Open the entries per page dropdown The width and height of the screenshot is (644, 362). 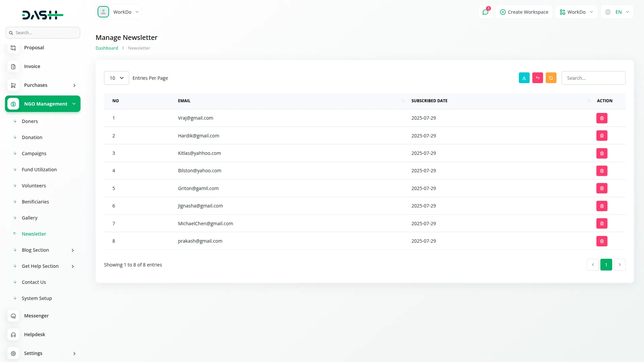tap(116, 78)
